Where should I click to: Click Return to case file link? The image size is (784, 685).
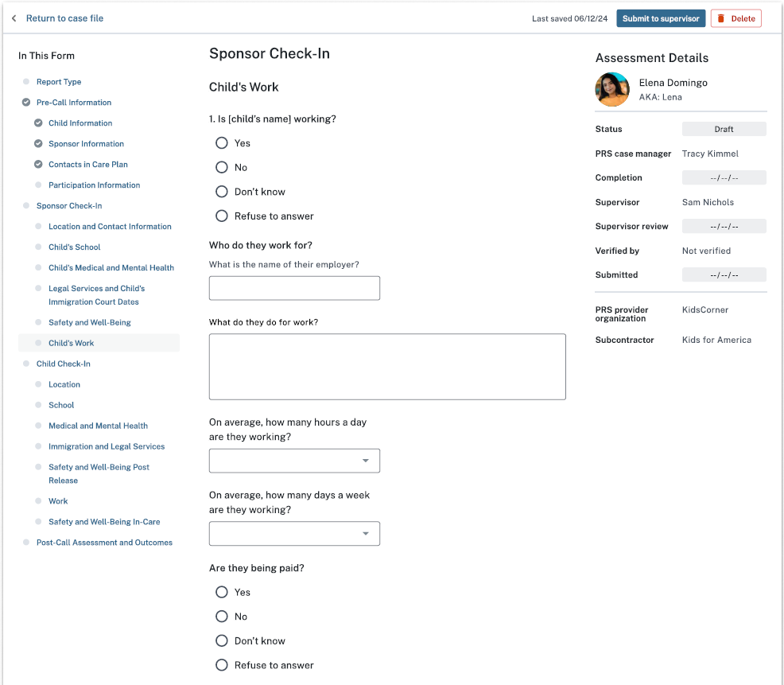(64, 18)
